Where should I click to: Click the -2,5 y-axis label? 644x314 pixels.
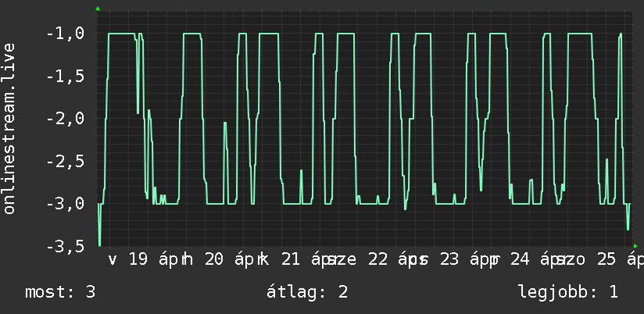coord(66,162)
